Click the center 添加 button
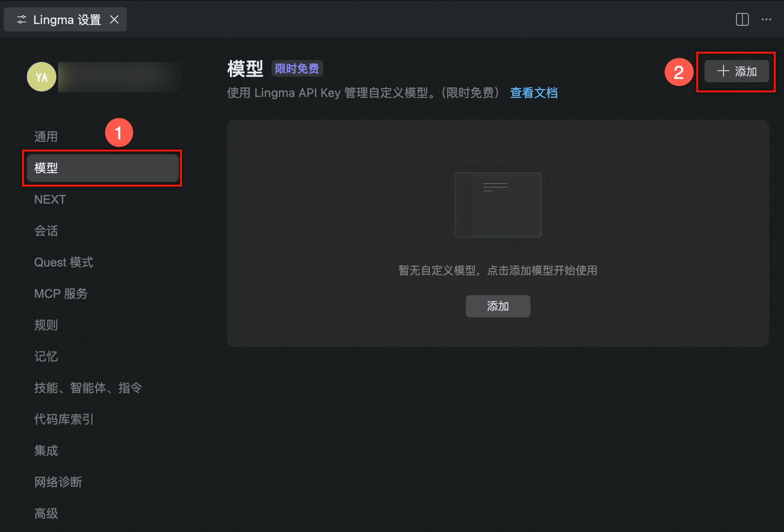 (x=498, y=306)
